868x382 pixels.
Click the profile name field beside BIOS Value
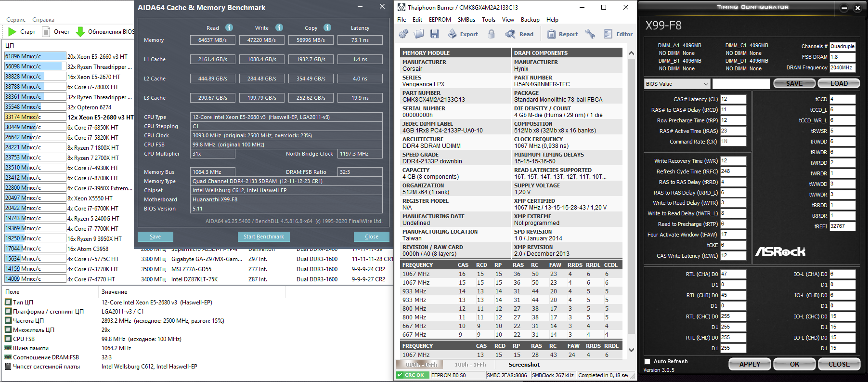[x=741, y=84]
